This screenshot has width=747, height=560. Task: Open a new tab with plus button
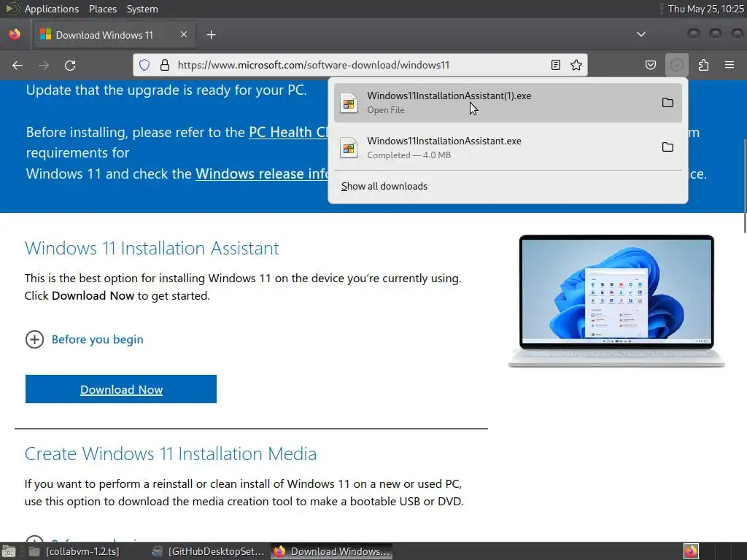211,35
